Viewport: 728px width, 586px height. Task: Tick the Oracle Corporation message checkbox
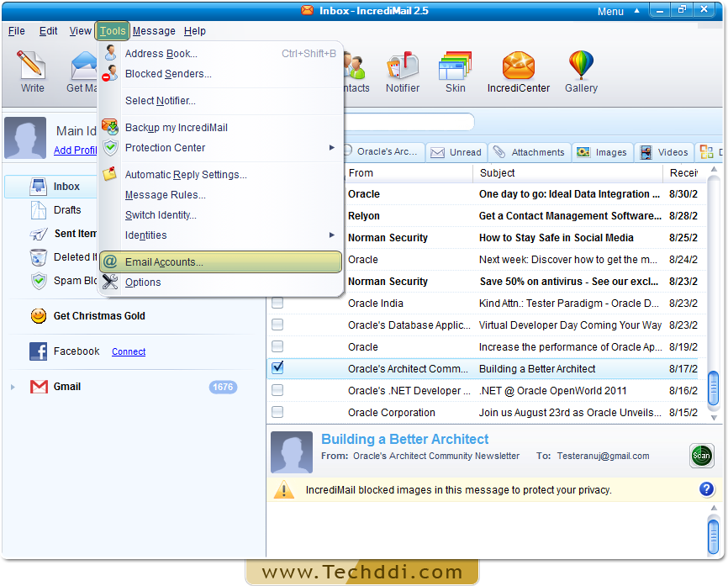point(277,412)
